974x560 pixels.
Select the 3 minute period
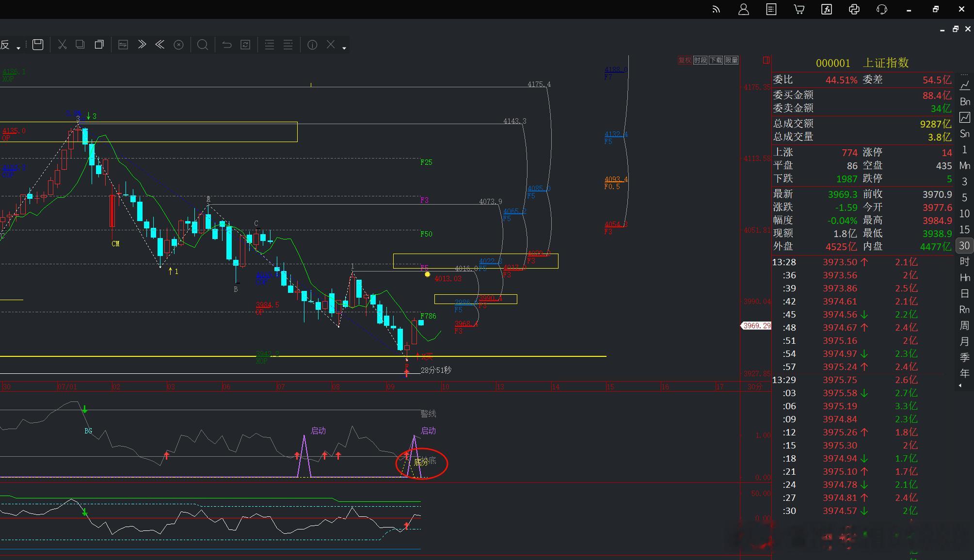click(964, 182)
